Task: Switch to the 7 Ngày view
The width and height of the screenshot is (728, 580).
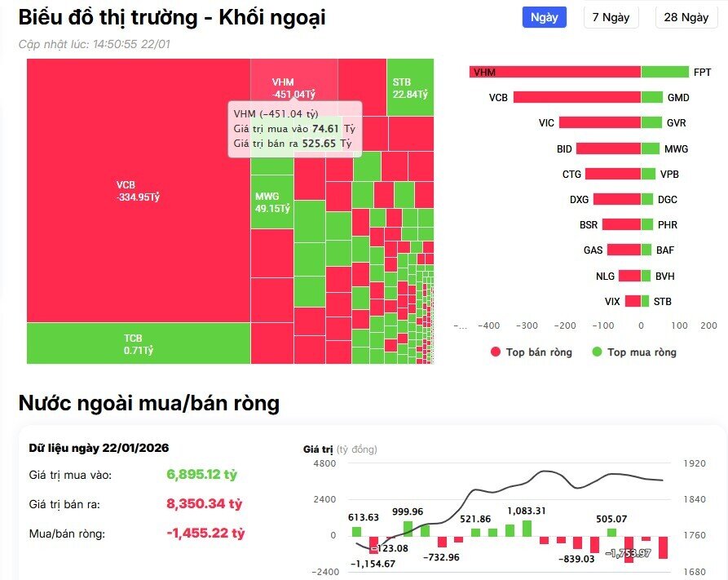Action: pos(611,17)
